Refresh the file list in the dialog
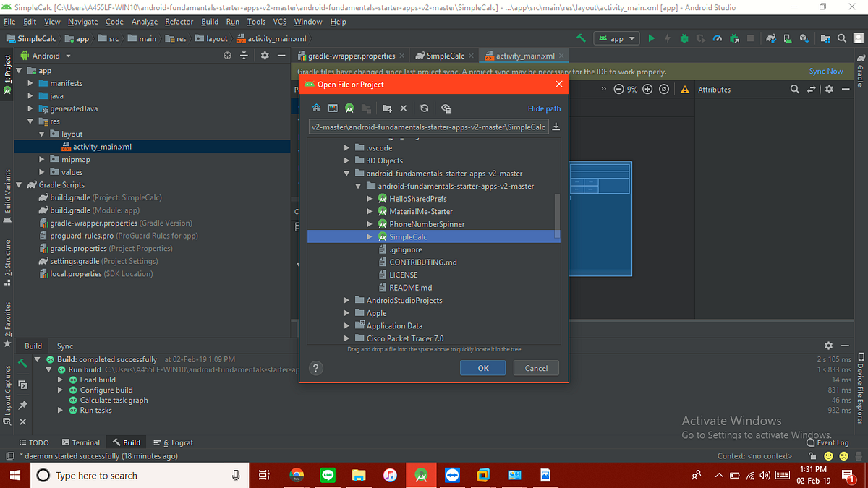This screenshot has height=488, width=868. point(425,108)
